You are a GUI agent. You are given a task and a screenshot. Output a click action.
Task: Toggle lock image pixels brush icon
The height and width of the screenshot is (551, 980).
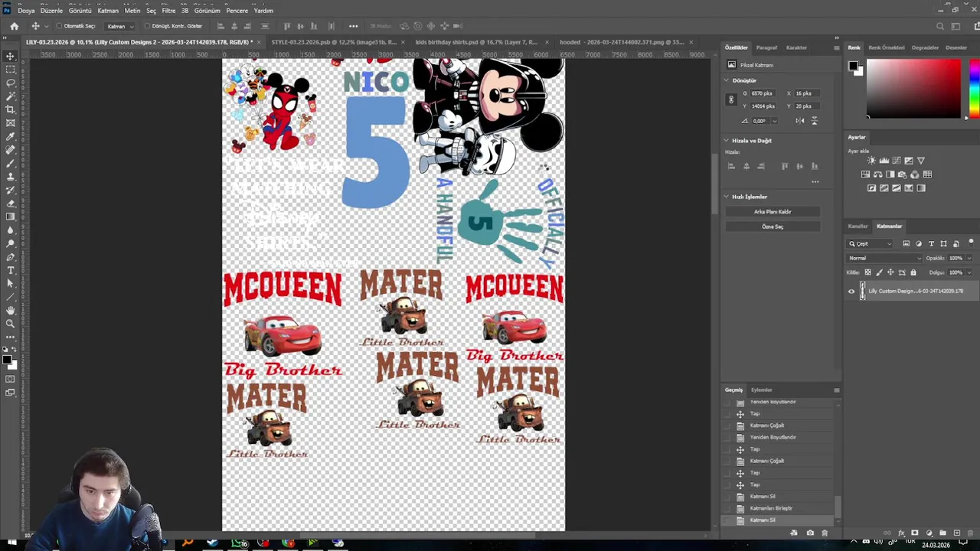pos(879,272)
